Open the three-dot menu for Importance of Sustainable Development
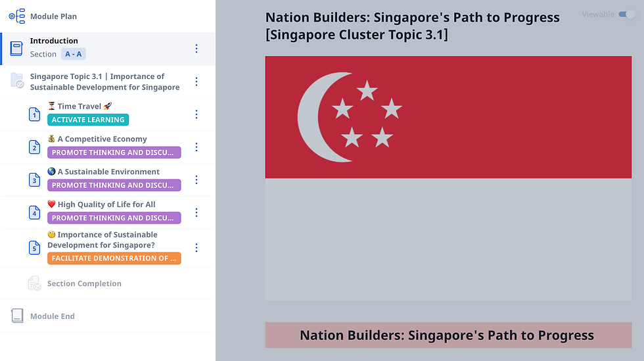The width and height of the screenshot is (644, 361). [x=196, y=247]
